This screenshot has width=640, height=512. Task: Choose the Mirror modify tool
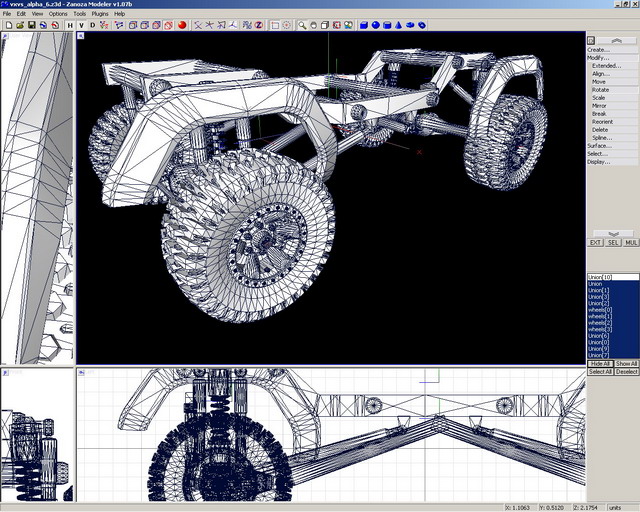coord(599,105)
